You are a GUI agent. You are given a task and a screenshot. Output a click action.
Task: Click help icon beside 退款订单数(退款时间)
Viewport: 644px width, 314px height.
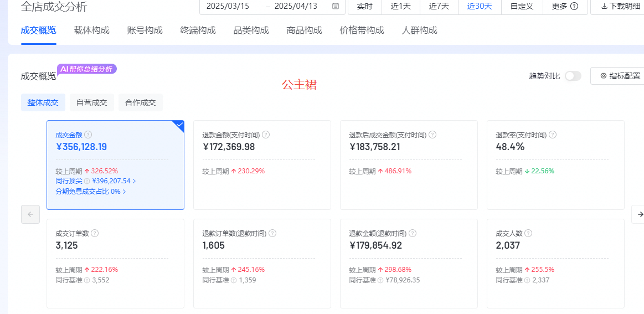(x=272, y=234)
